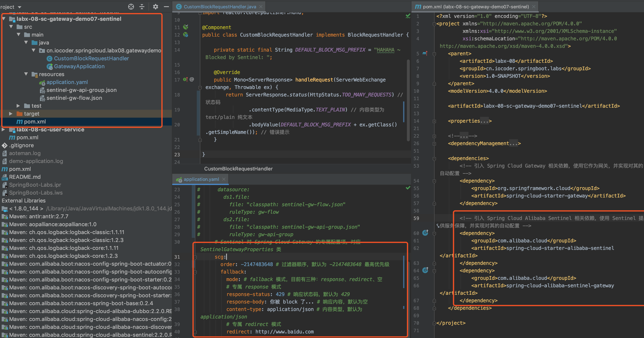Click the locate/select opened file icon
644x338 pixels.
131,7
